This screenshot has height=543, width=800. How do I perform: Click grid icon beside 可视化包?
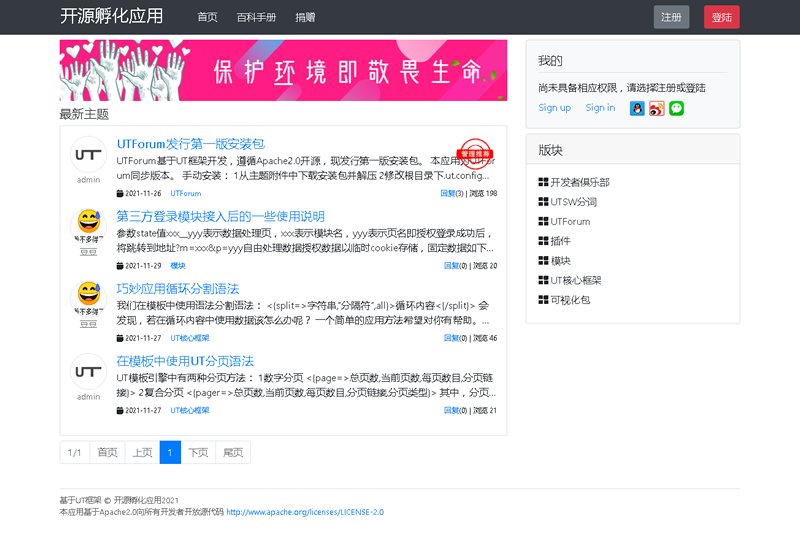pyautogui.click(x=543, y=300)
